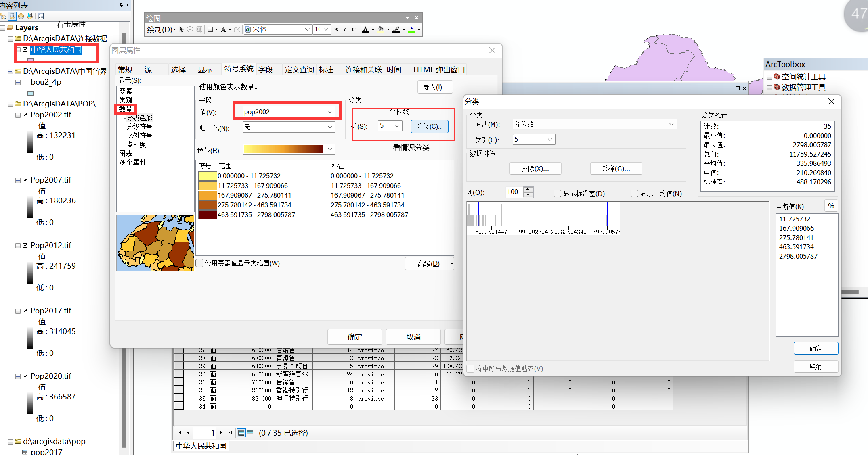Click the color ramp swatch to change colors

[283, 150]
